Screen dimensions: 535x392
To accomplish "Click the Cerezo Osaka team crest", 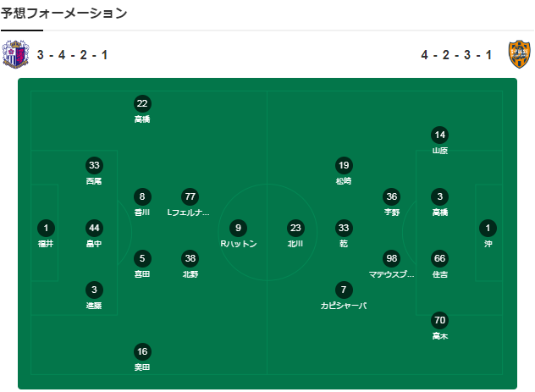I will tap(15, 54).
